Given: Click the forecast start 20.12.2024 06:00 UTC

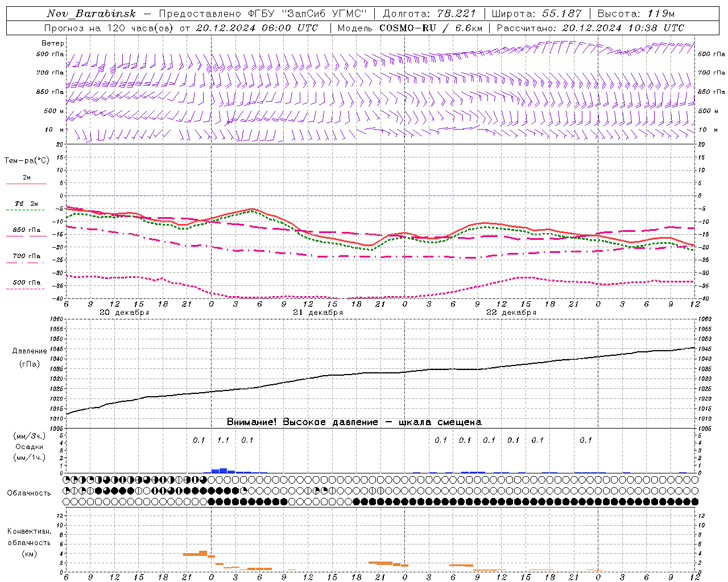Looking at the screenshot, I should click(x=257, y=28).
